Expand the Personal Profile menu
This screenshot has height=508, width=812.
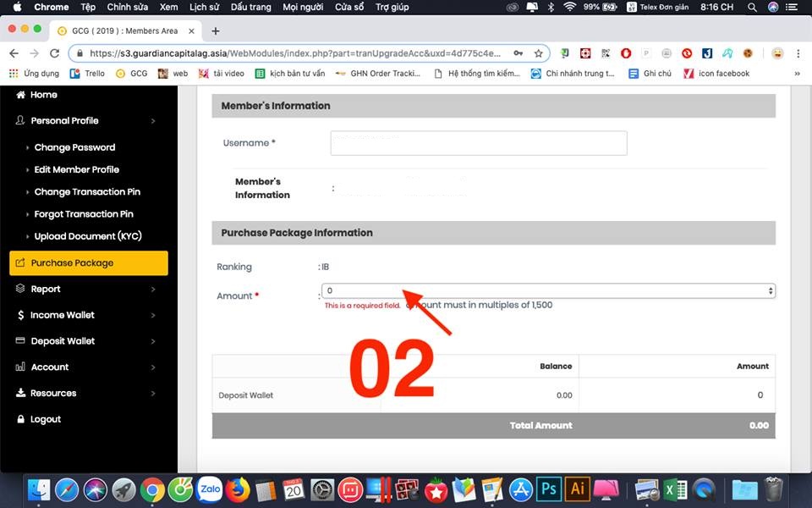tap(85, 121)
